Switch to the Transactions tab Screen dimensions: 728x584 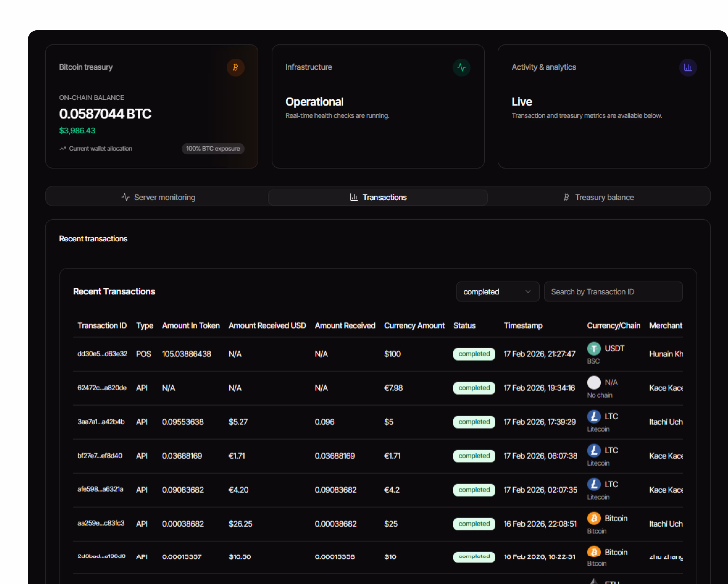[x=378, y=197]
